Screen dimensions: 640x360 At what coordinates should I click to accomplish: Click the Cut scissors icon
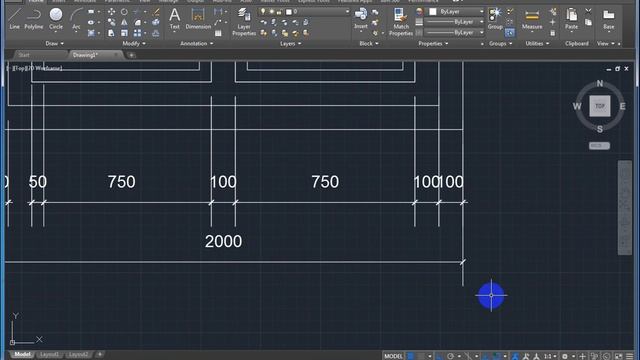(x=588, y=11)
